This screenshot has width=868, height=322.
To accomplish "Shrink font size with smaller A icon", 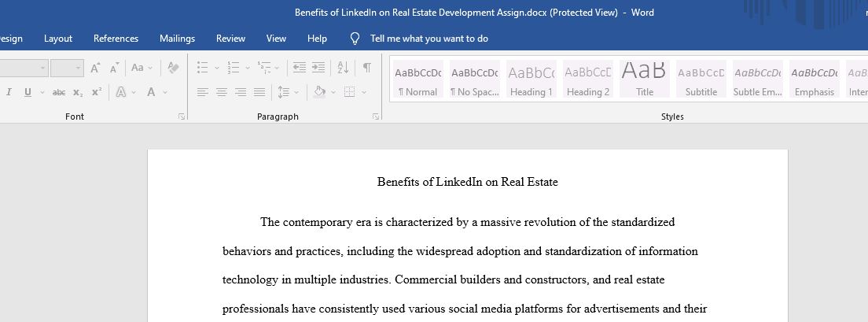I will point(115,68).
